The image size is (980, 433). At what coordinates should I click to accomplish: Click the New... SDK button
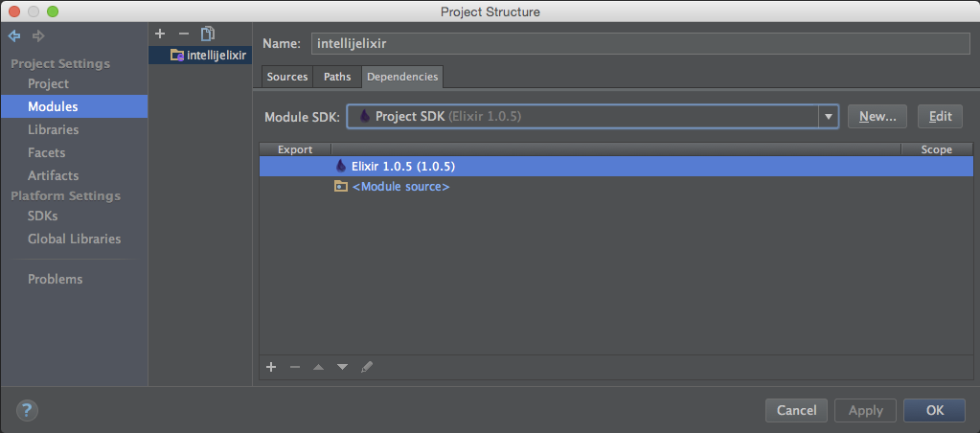877,116
